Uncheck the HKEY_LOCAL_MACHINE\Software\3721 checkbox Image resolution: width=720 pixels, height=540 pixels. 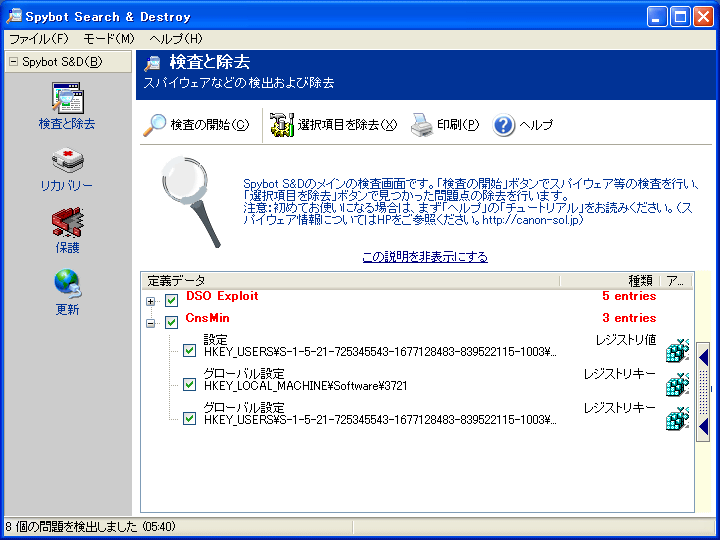189,384
